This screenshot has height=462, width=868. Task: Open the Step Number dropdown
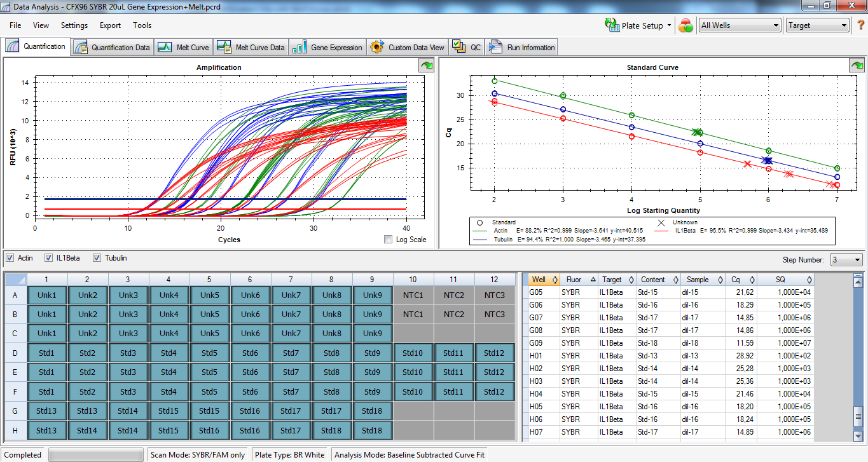tap(846, 260)
